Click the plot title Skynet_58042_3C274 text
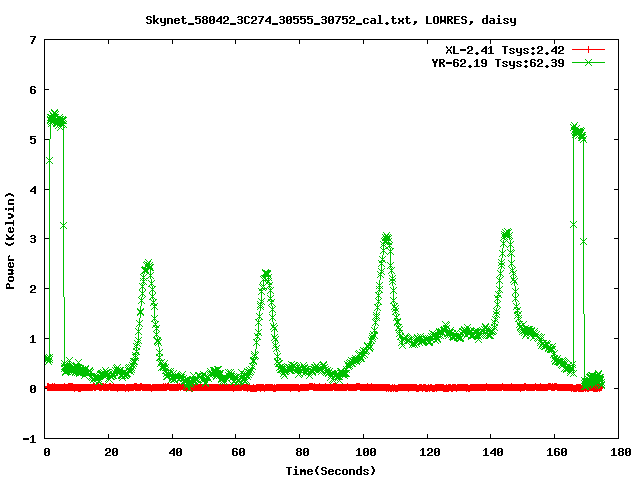 point(331,20)
